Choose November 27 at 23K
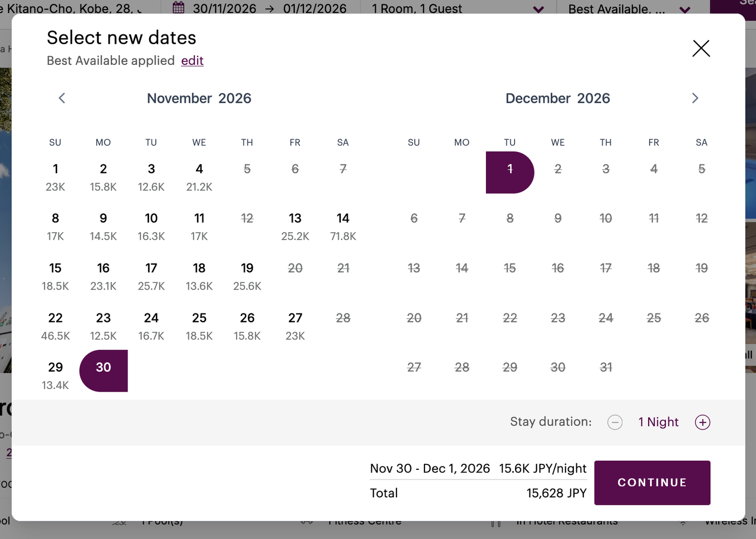This screenshot has height=539, width=756. [295, 326]
